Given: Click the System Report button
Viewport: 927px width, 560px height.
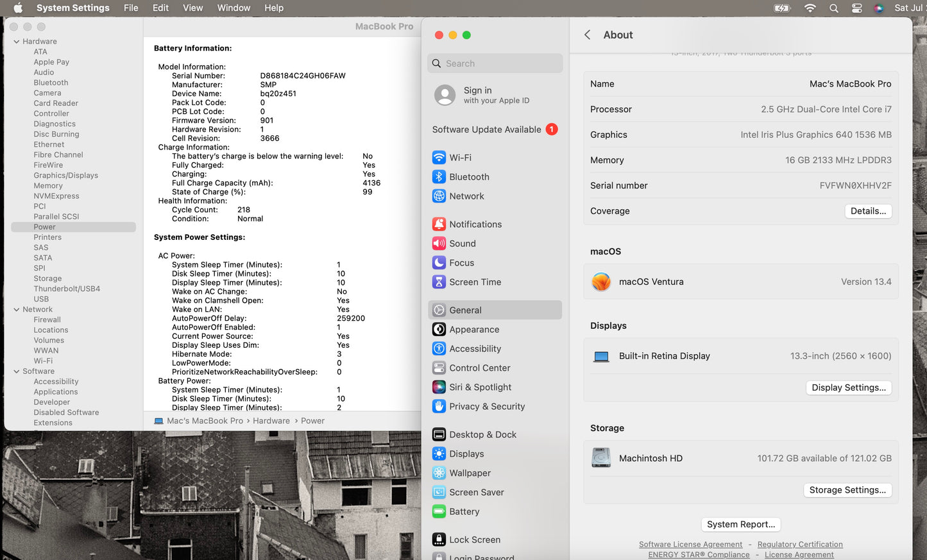Looking at the screenshot, I should tap(740, 525).
